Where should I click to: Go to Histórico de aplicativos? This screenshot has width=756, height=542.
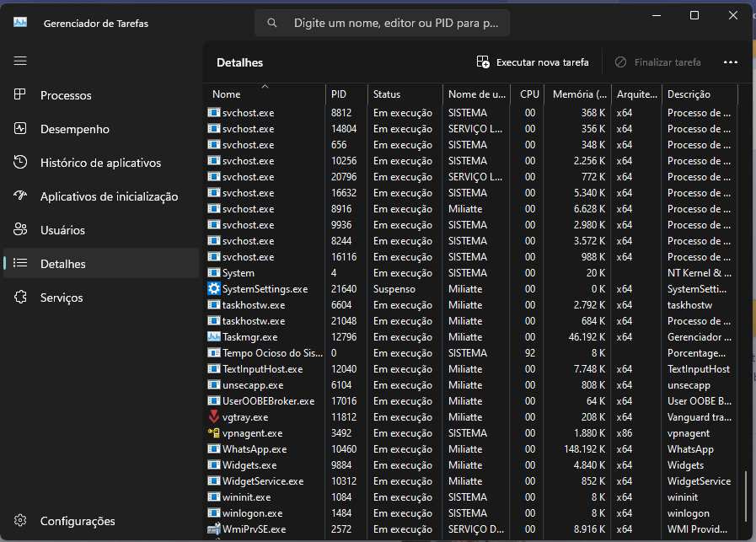tap(101, 163)
